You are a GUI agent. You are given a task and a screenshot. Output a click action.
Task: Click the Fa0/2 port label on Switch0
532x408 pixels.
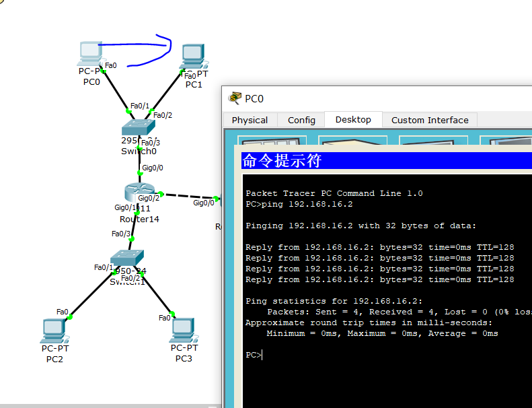163,116
